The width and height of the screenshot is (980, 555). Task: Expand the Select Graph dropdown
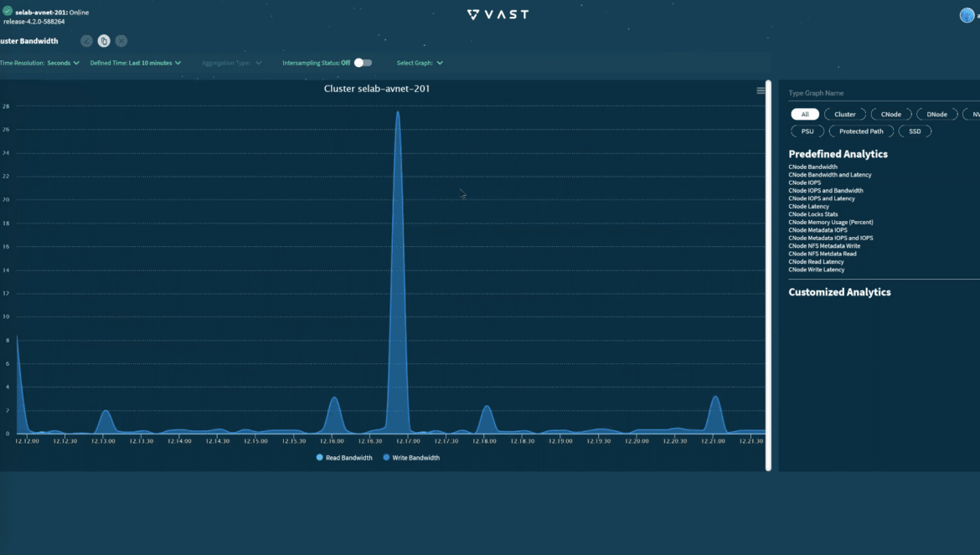click(420, 63)
